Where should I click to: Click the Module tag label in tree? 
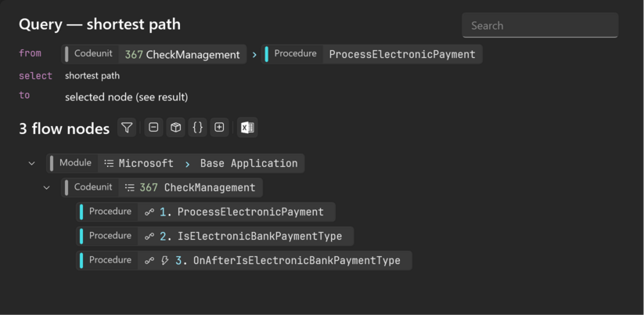point(75,163)
